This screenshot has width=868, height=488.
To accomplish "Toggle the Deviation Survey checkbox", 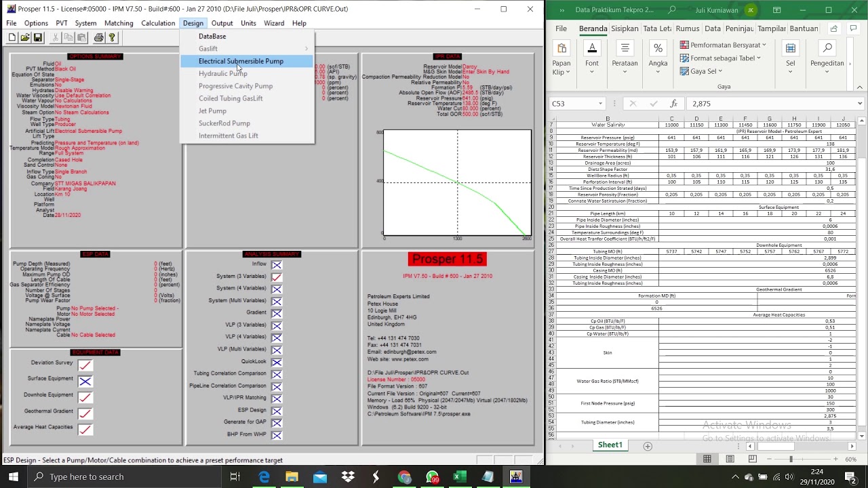I will (x=85, y=365).
